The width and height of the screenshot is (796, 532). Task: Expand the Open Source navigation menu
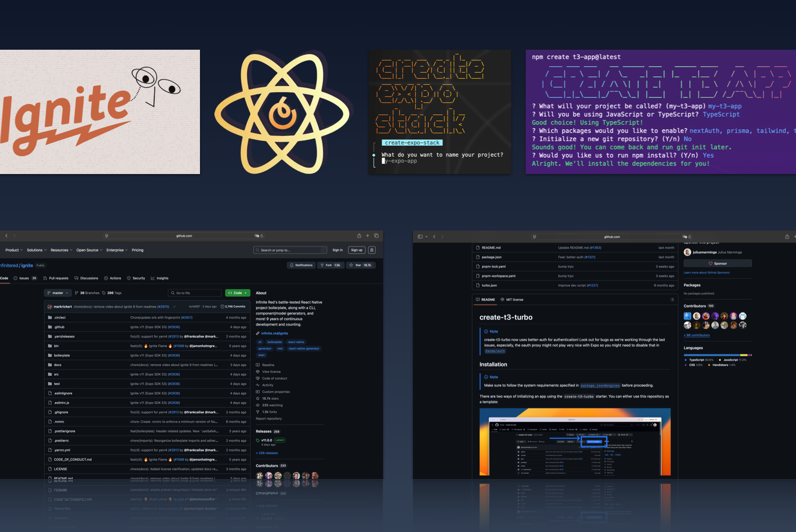coord(89,250)
